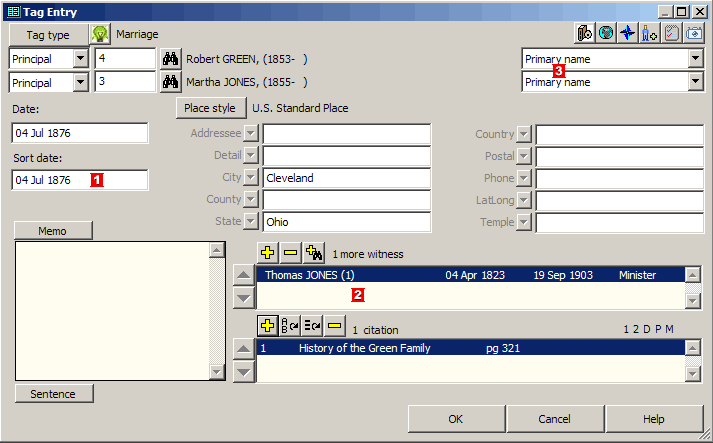Open the LatLong label dropdown arrow
713x443 pixels.
pyautogui.click(x=524, y=200)
